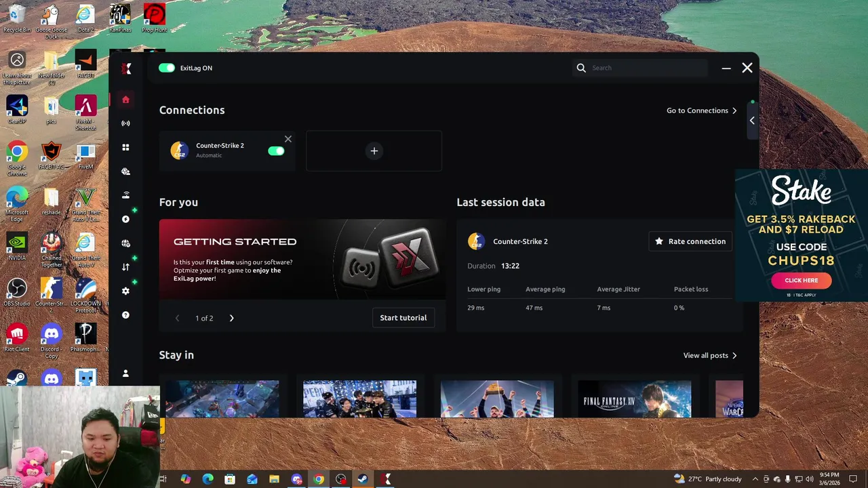The image size is (868, 488).
Task: Open the Recycle Bin desktop icon
Action: 17,18
